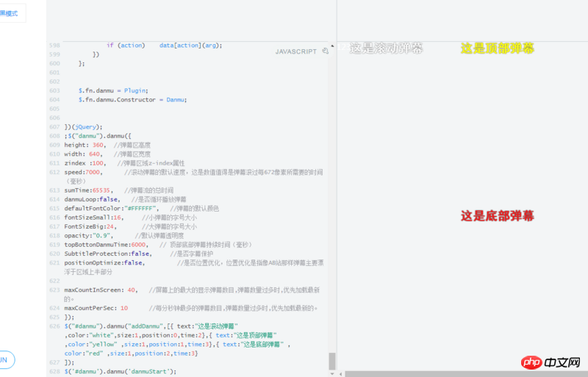
Task: Click the "width: 640" code line
Action: click(x=107, y=154)
